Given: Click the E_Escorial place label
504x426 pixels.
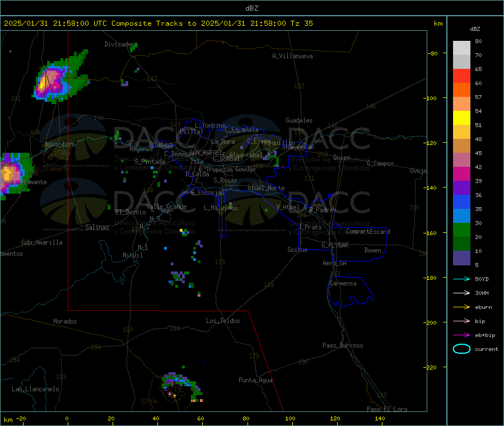Looking at the screenshot, I should [x=208, y=193].
